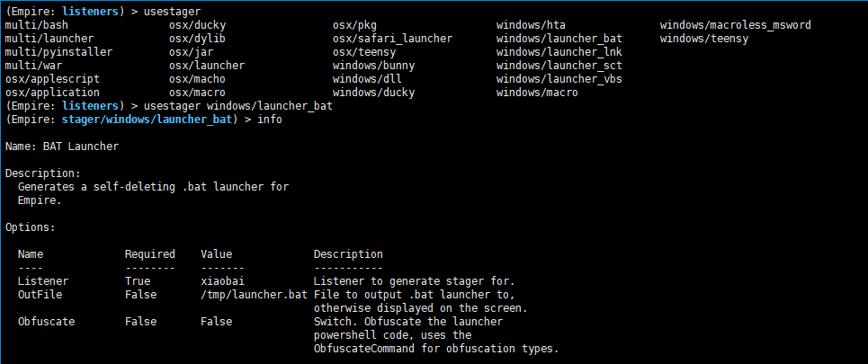868x364 pixels.
Task: Click the windows/hta stager entry
Action: tap(528, 25)
